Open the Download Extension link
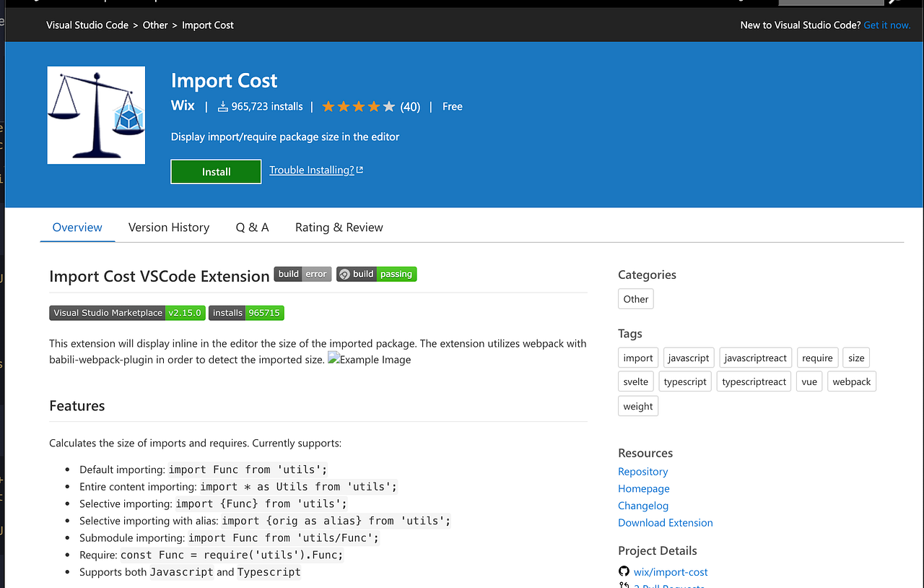The image size is (924, 588). pos(666,522)
